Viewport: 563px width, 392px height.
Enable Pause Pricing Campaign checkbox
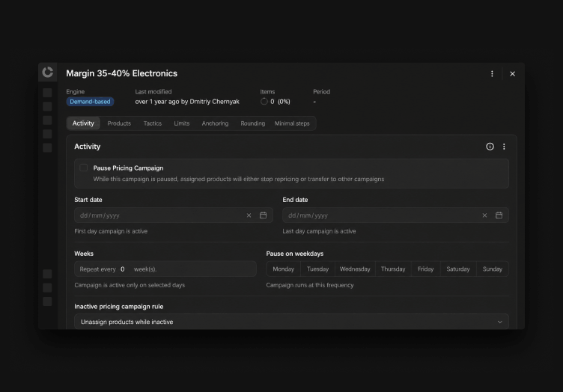pyautogui.click(x=84, y=168)
